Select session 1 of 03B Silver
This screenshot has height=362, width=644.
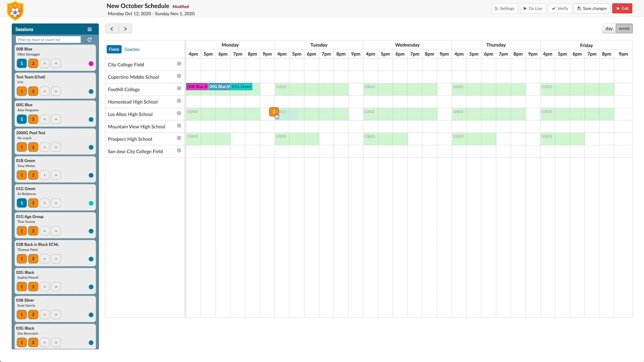[22, 314]
